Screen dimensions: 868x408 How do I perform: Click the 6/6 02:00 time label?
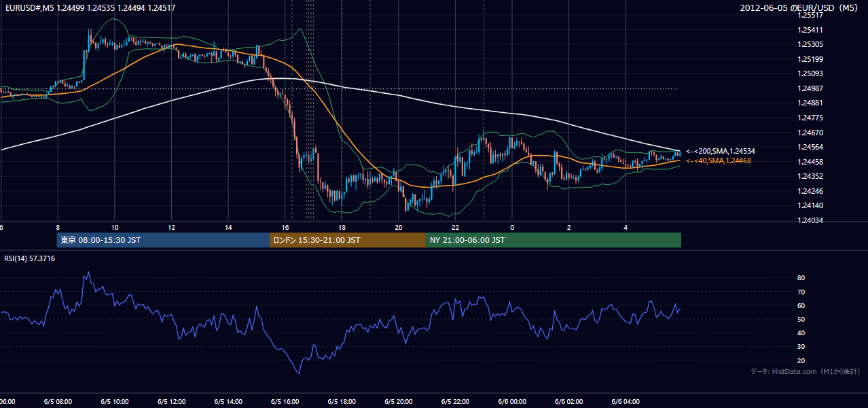(x=568, y=402)
